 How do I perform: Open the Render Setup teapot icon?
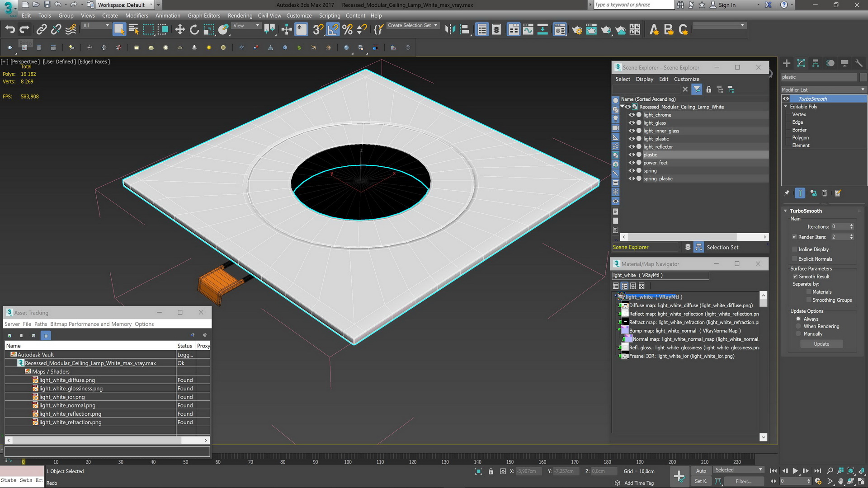tap(577, 30)
